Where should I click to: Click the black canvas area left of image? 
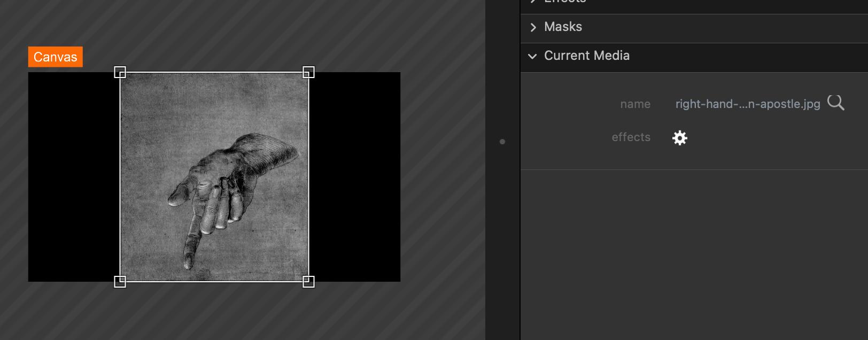(74, 176)
